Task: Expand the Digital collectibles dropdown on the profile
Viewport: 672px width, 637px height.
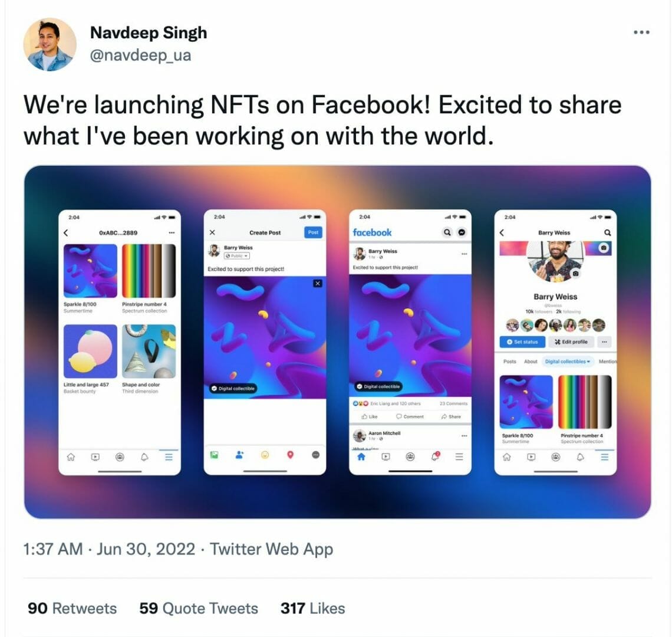Action: 566,361
